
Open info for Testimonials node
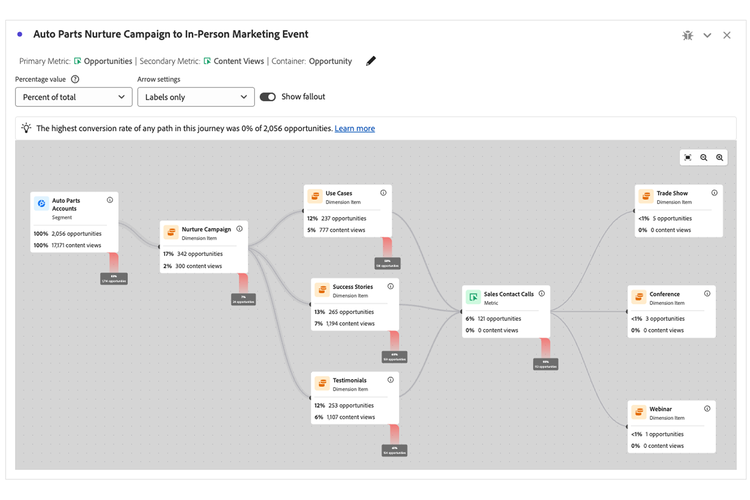coord(391,380)
